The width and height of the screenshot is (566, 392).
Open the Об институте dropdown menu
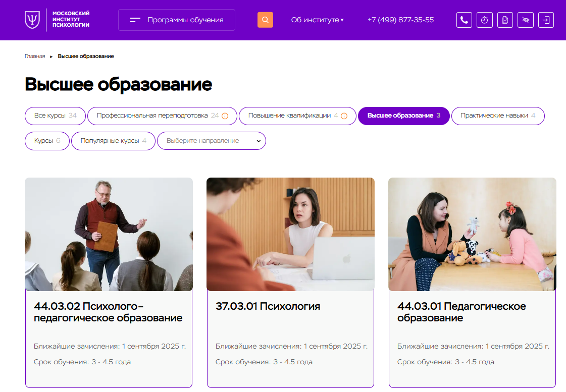(x=317, y=20)
